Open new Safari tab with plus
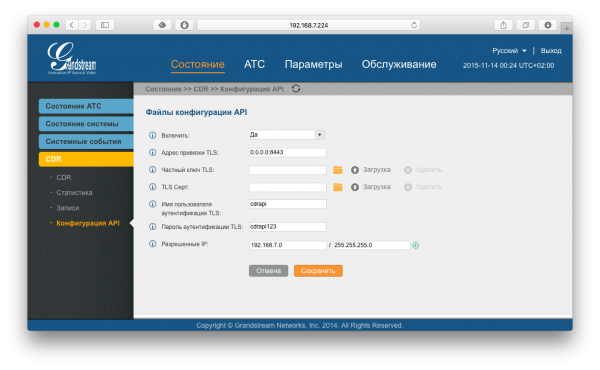The image size is (600, 370). 567,28
